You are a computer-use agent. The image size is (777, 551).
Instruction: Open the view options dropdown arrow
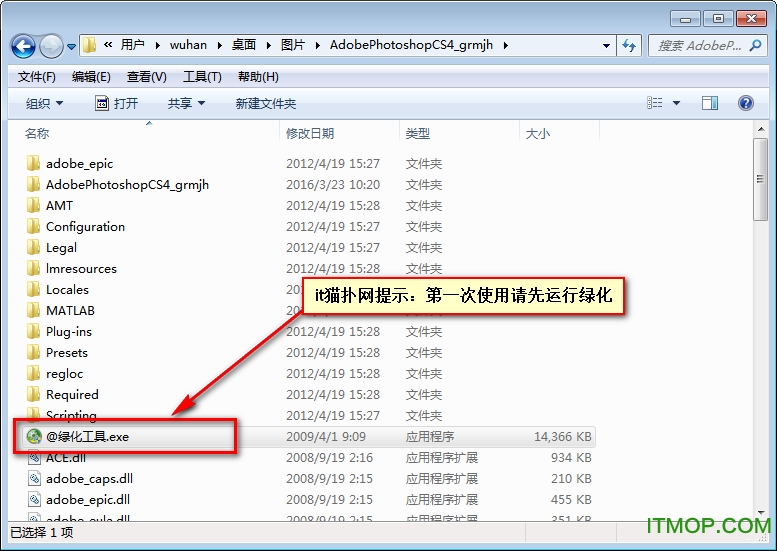coord(677,103)
